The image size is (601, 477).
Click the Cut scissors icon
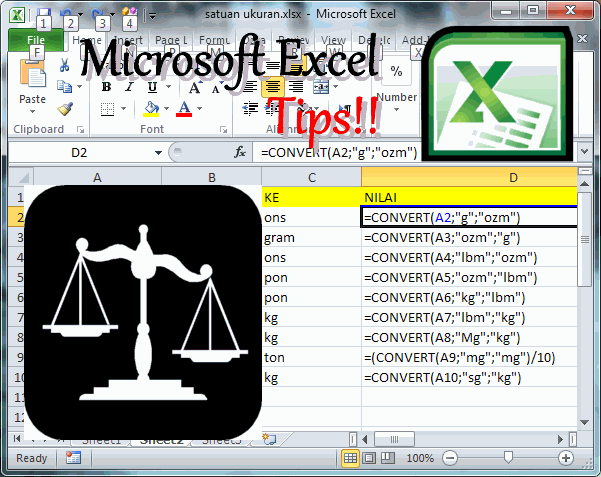[64, 66]
